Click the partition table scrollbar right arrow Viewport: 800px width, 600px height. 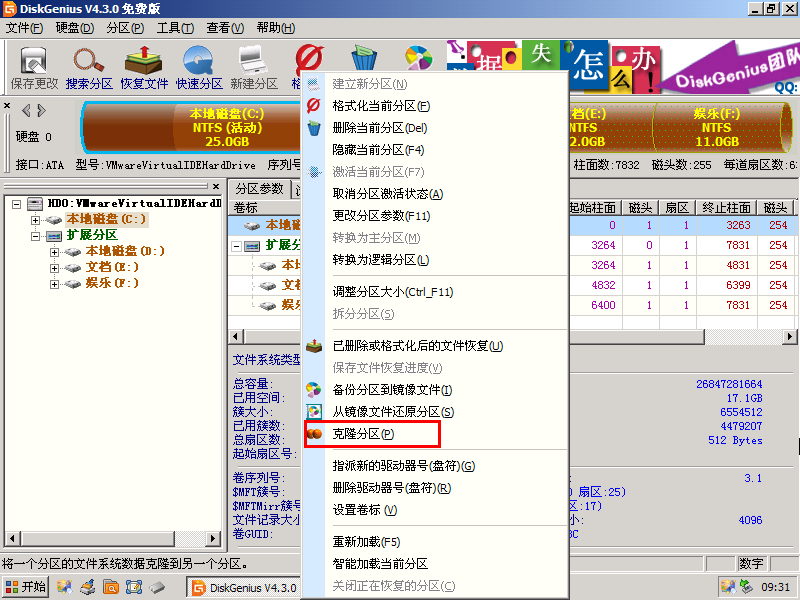click(x=789, y=337)
